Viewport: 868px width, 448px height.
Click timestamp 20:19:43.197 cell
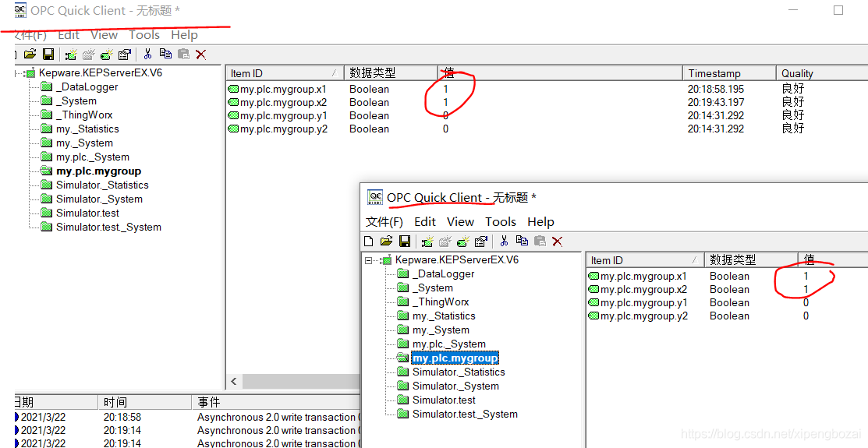point(716,102)
